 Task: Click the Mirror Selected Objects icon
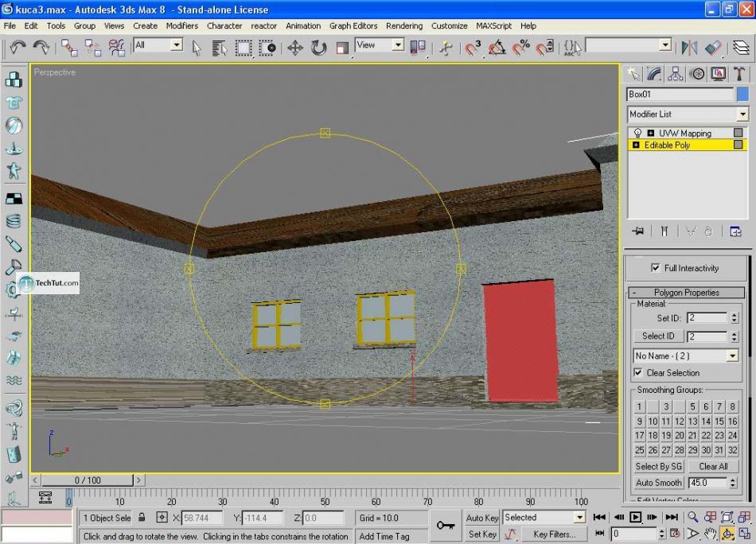(x=689, y=48)
